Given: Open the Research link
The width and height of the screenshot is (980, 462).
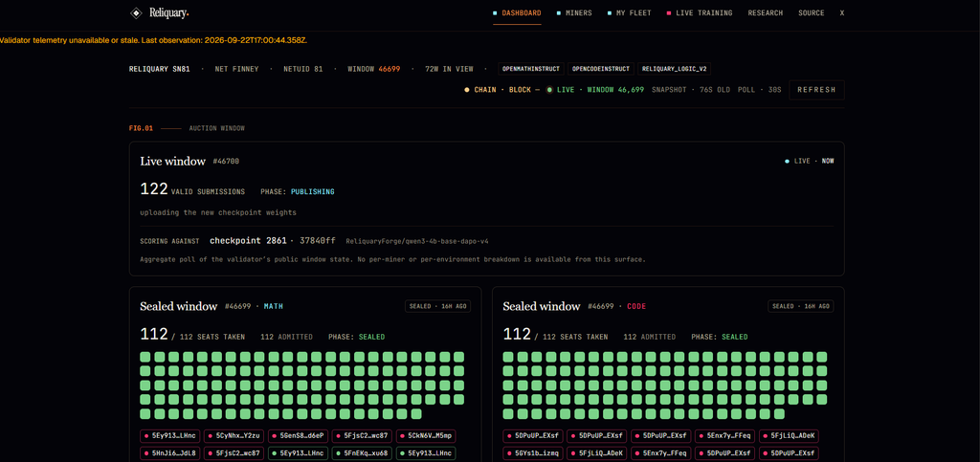Looking at the screenshot, I should click(x=765, y=13).
